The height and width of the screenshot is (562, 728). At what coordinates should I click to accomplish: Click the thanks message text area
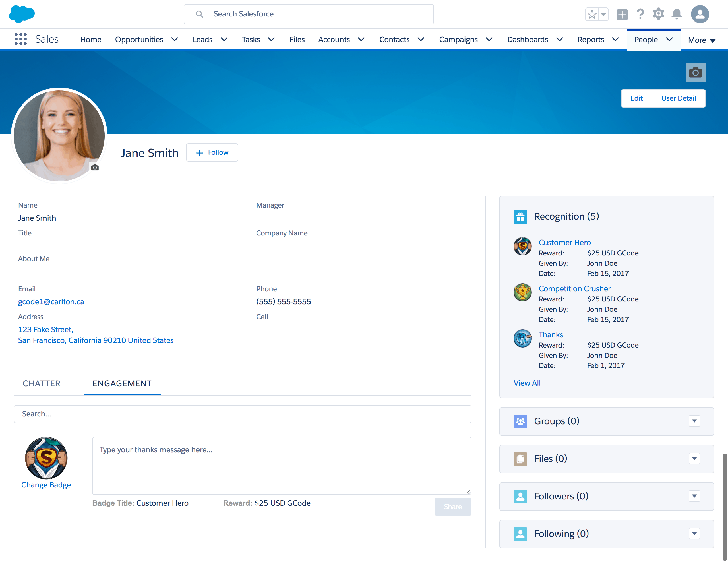[282, 466]
